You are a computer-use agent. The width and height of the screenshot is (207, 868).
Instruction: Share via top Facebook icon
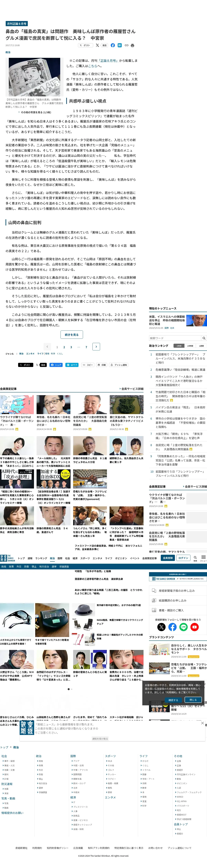pyautogui.click(x=113, y=45)
